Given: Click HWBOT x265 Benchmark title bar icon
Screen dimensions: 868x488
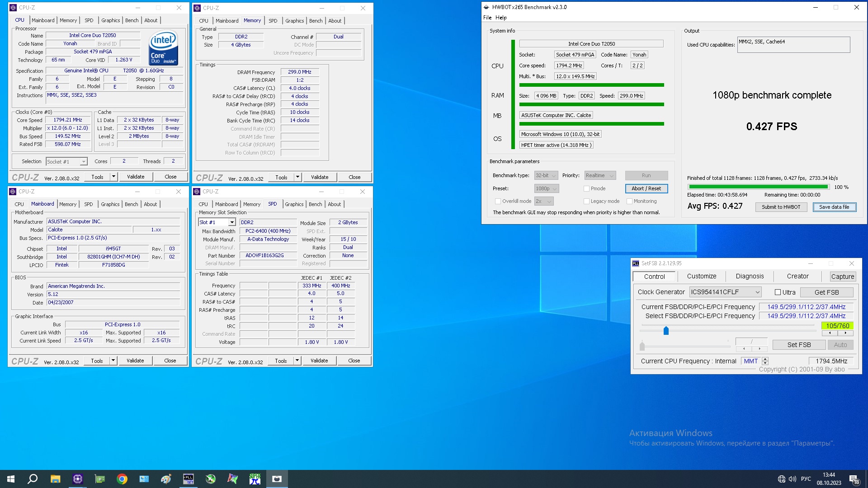Looking at the screenshot, I should (486, 7).
